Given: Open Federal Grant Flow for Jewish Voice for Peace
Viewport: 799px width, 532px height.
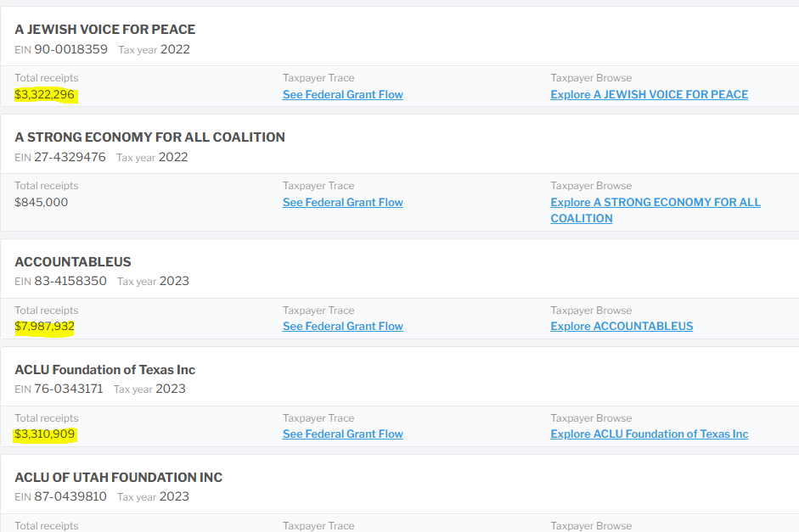Looking at the screenshot, I should click(342, 94).
